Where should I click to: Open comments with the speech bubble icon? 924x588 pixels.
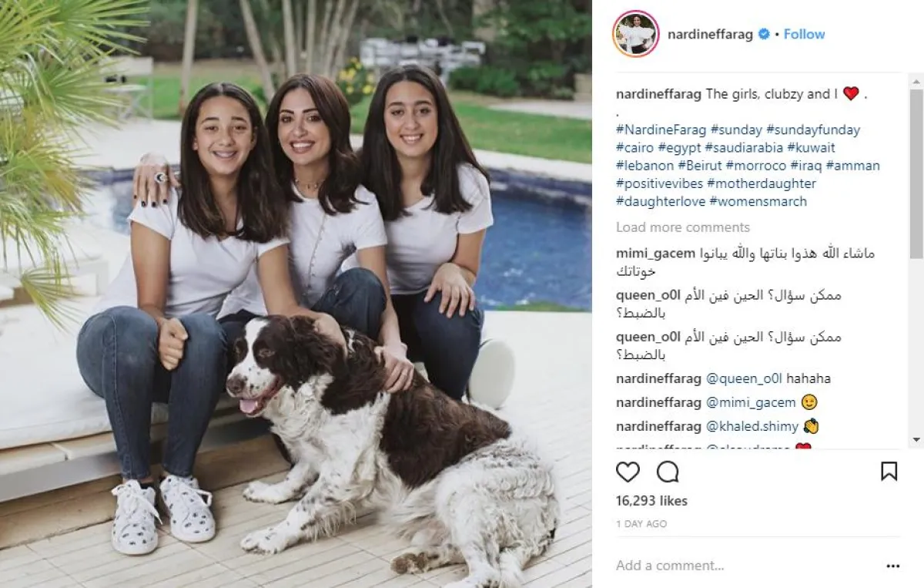click(x=668, y=472)
